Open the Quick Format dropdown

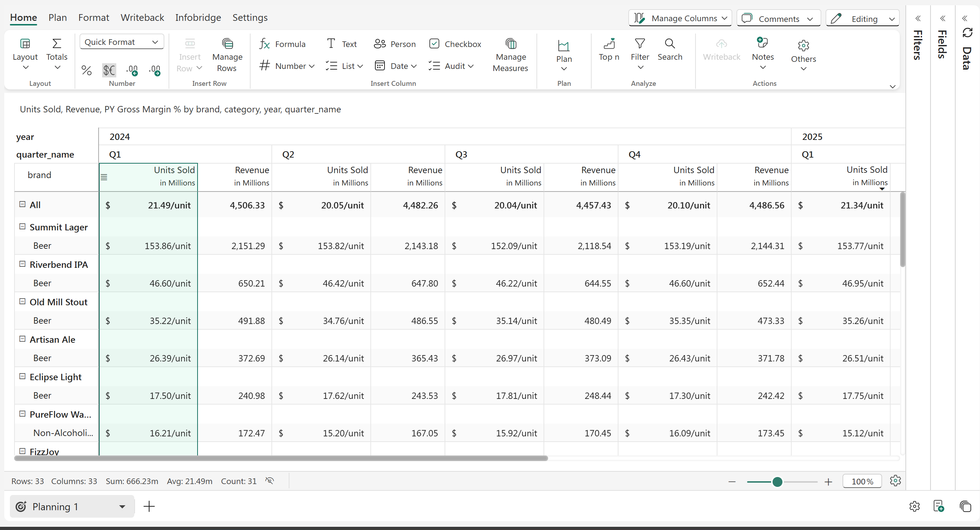(121, 42)
